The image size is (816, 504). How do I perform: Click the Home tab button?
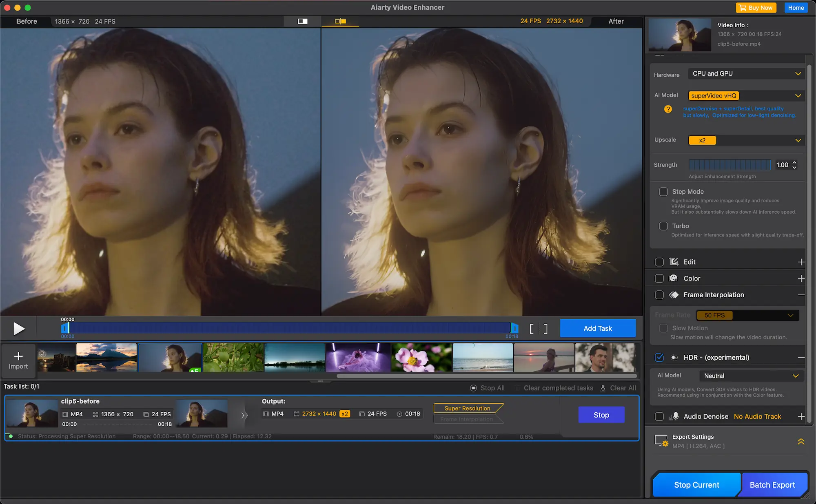tap(796, 8)
